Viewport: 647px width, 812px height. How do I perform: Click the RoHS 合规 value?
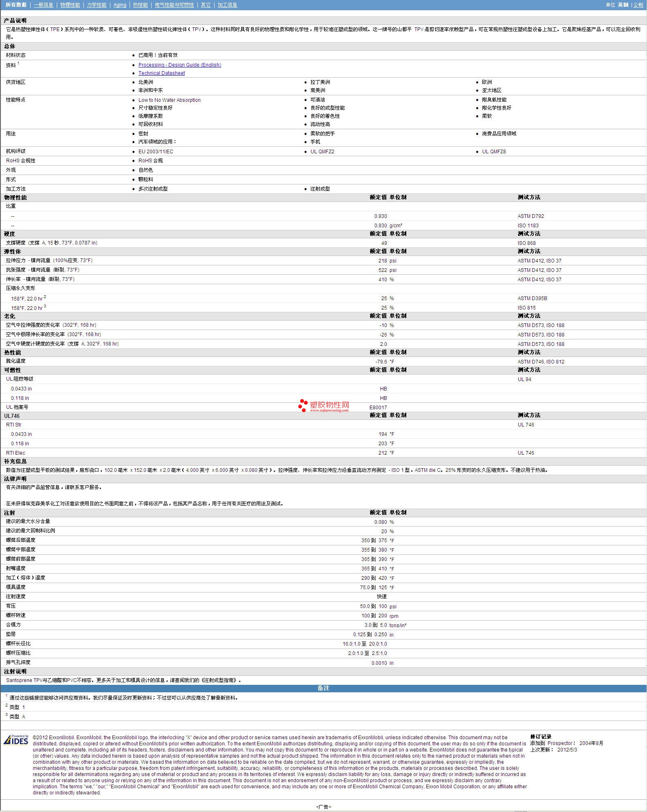click(x=150, y=161)
